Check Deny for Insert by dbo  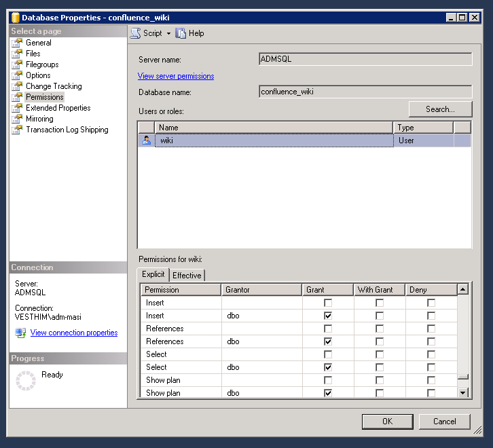(x=431, y=316)
